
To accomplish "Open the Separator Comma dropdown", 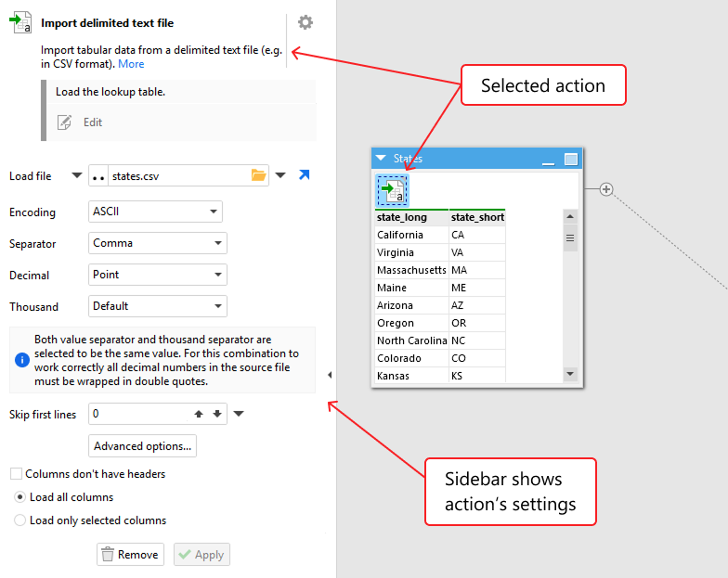I will (x=158, y=243).
